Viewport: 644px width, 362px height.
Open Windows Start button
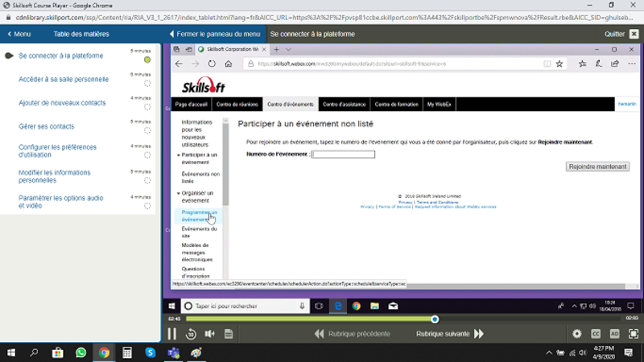tap(11, 352)
